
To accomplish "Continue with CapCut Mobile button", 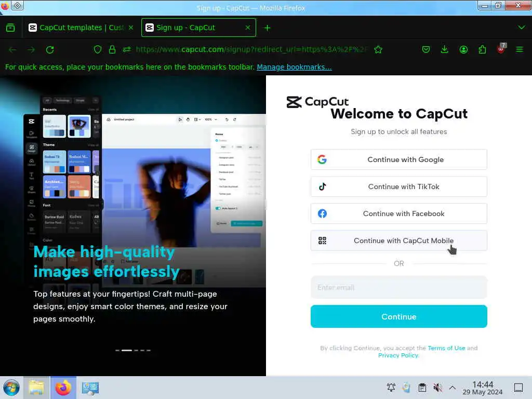I will click(x=398, y=241).
